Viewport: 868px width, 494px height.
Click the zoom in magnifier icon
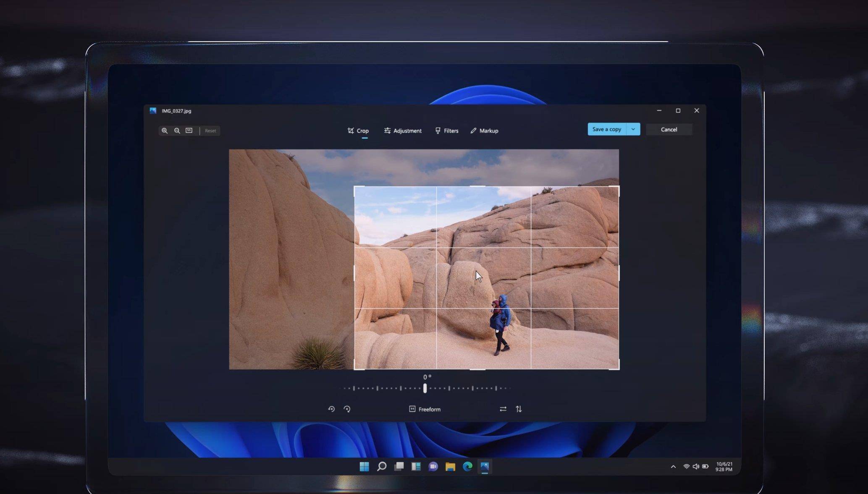pos(165,131)
